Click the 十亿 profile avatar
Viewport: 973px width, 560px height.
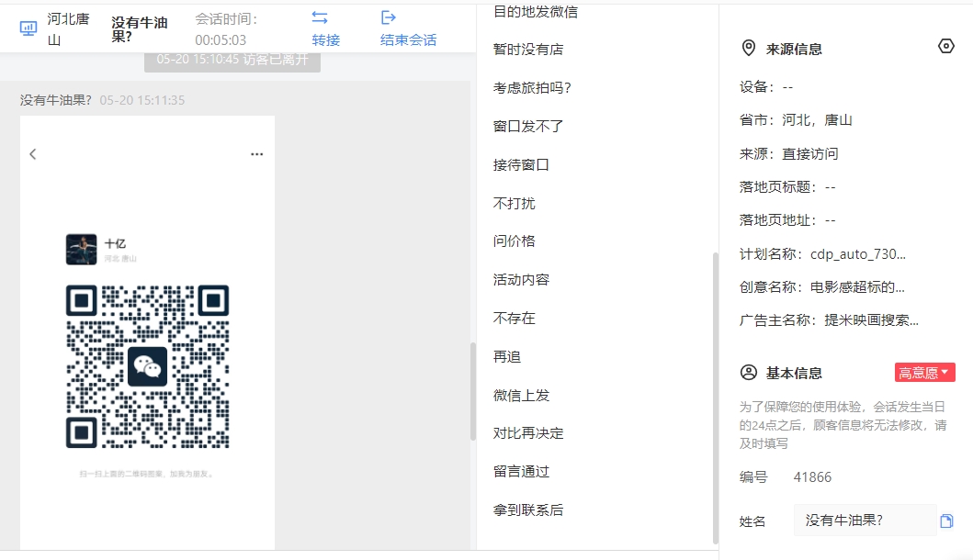click(x=81, y=250)
